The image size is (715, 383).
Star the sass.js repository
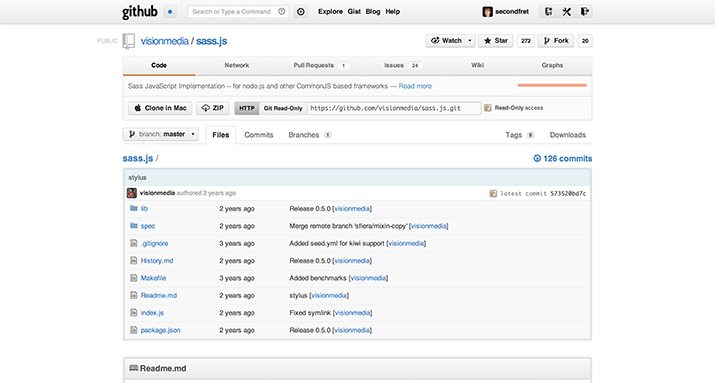click(496, 41)
